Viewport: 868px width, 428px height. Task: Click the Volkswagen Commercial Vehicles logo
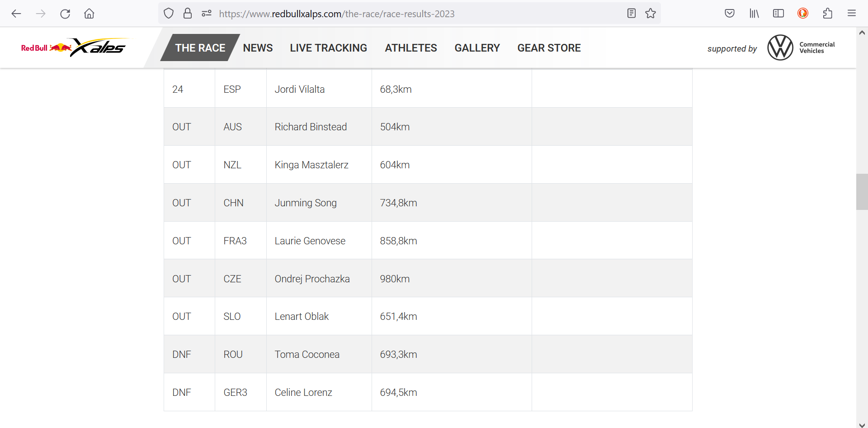(801, 48)
